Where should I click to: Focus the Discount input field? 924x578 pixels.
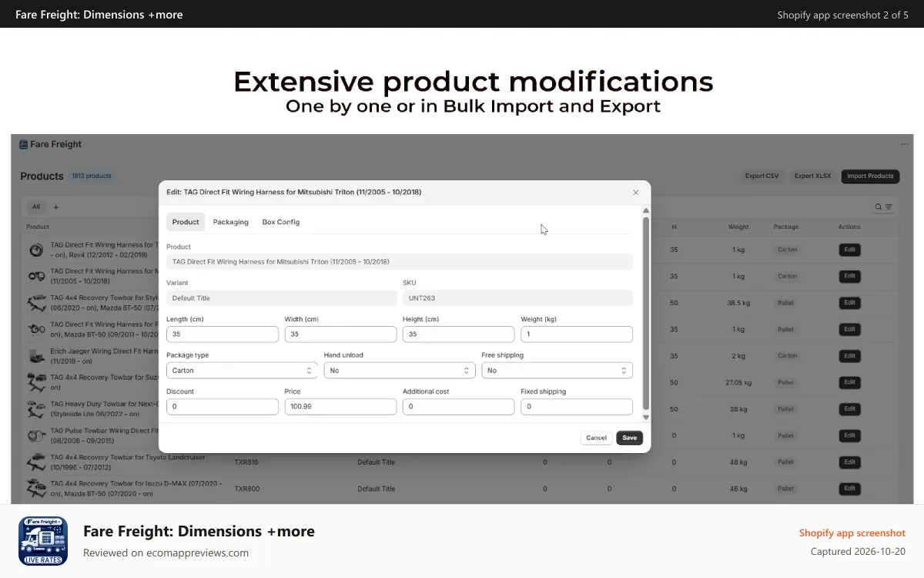click(223, 406)
